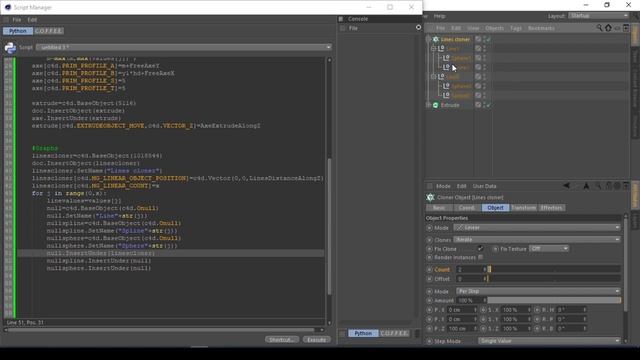Click the layer box on Lines cloner row
This screenshot has width=640, height=360.
[478, 39]
